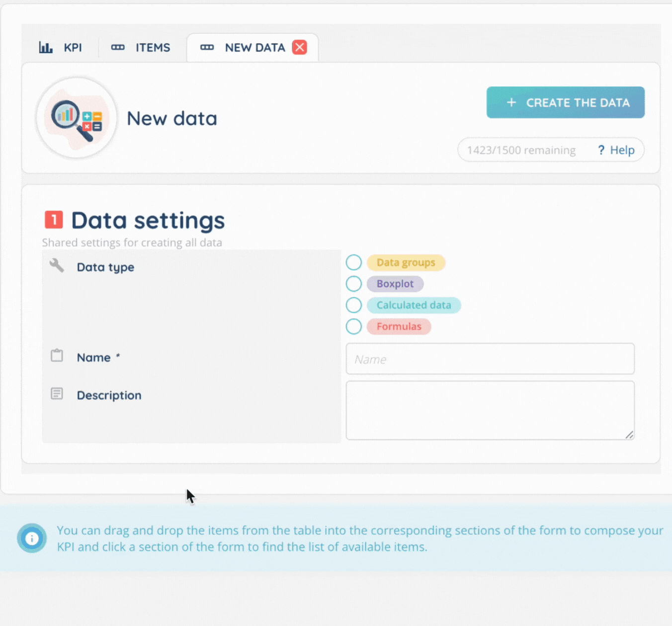Open the Help link

pos(616,150)
